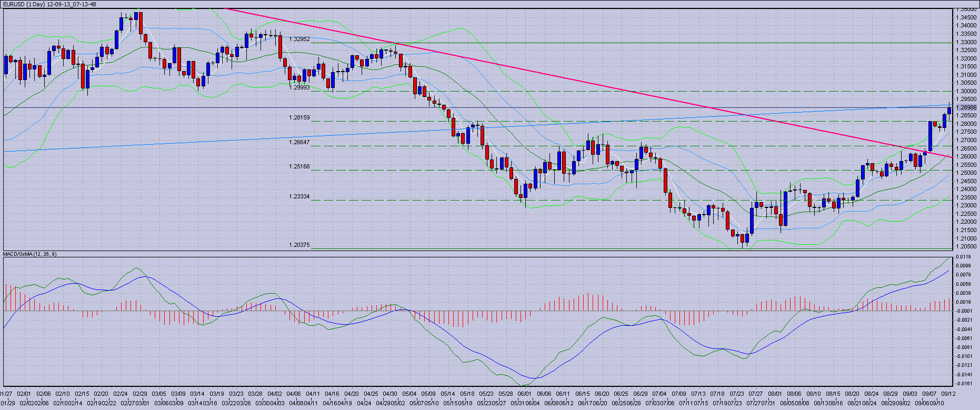This screenshot has height=410, width=980.
Task: Select the MACD/OsMA (12, 26, 9) indicator label
Action: (x=30, y=254)
